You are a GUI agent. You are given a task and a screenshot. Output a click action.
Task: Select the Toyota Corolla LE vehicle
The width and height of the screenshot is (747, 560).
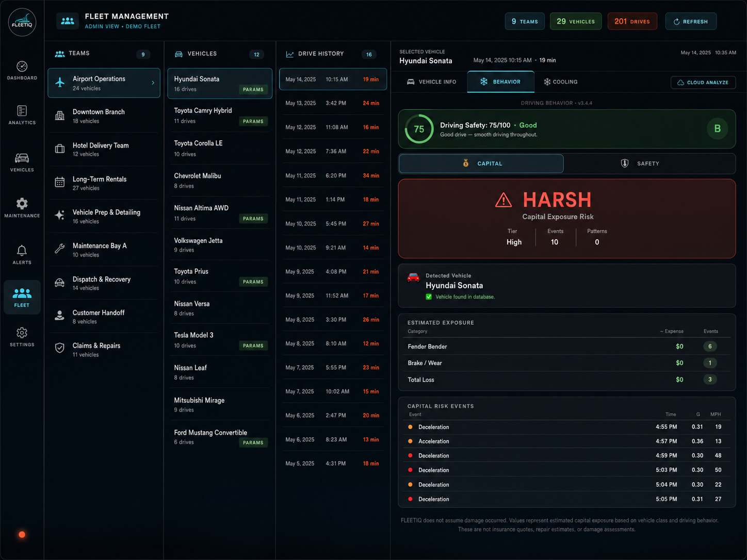pyautogui.click(x=219, y=148)
